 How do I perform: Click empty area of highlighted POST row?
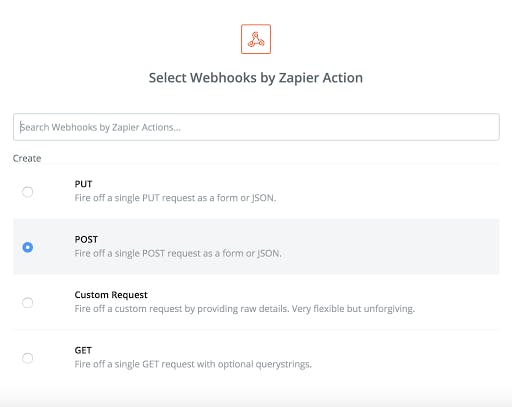(x=390, y=247)
